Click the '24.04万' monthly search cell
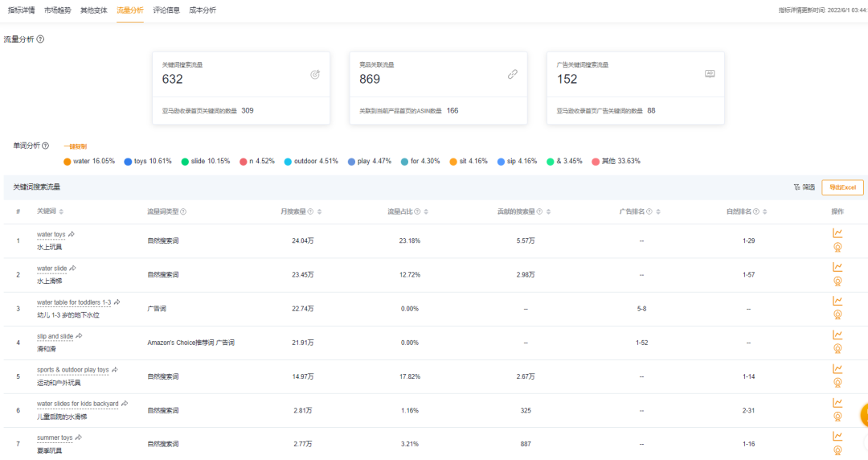The height and width of the screenshot is (460, 868). pos(303,240)
